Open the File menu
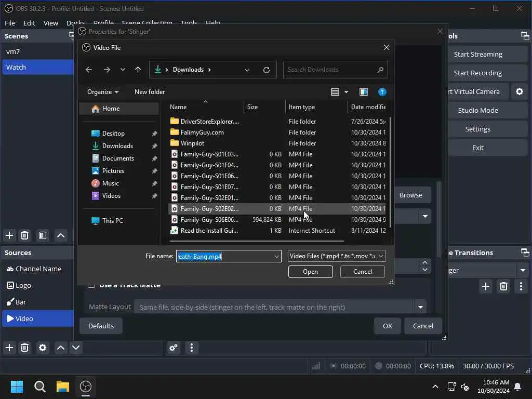The height and width of the screenshot is (399, 532). (x=10, y=23)
